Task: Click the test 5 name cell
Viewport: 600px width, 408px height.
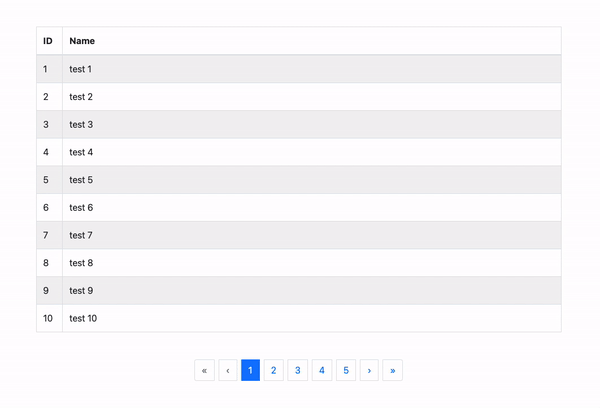Action: point(312,180)
